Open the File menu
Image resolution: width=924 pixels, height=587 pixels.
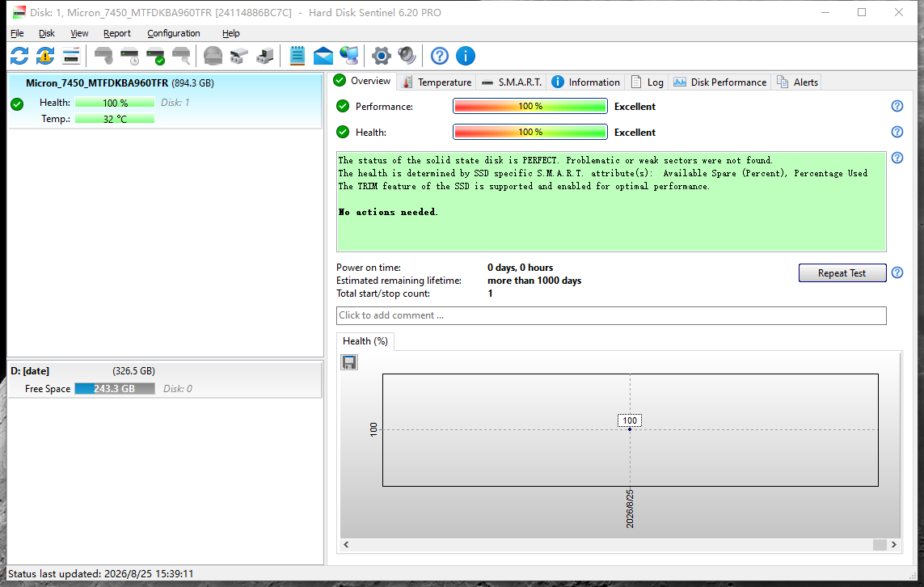[17, 34]
